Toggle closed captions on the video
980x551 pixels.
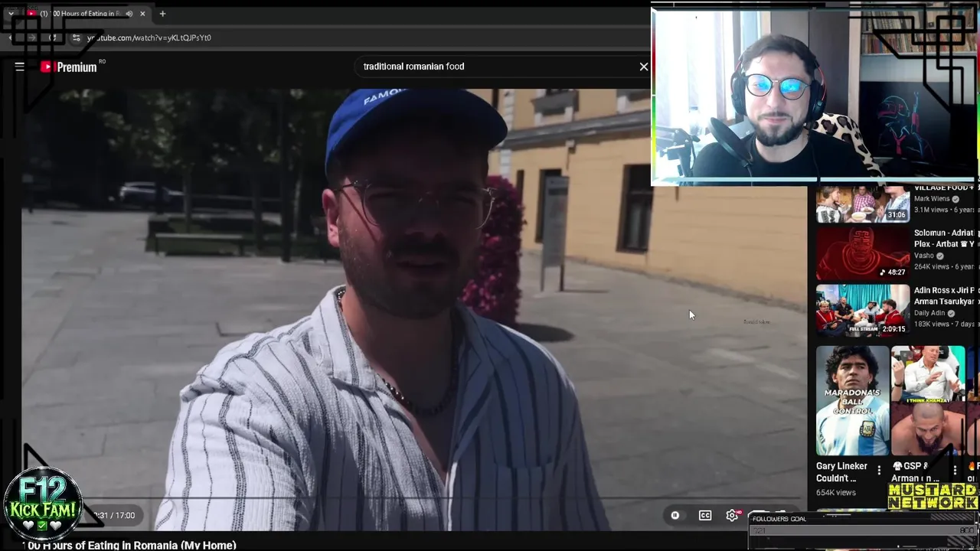tap(705, 516)
